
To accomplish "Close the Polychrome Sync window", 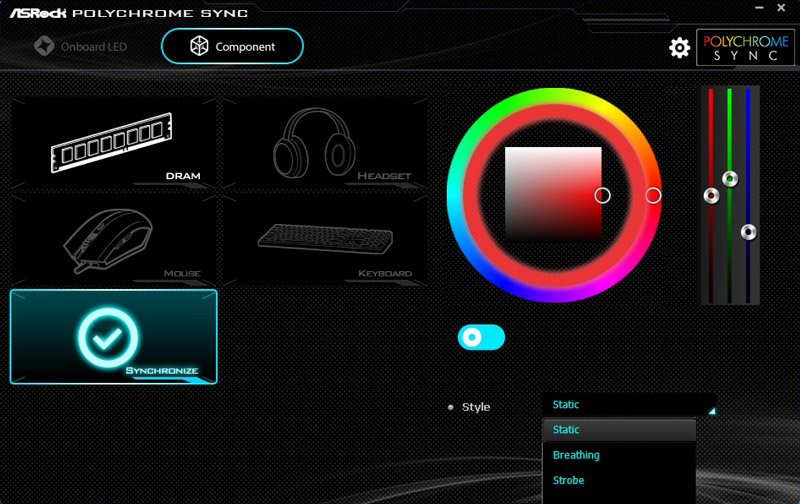I will coord(781,8).
